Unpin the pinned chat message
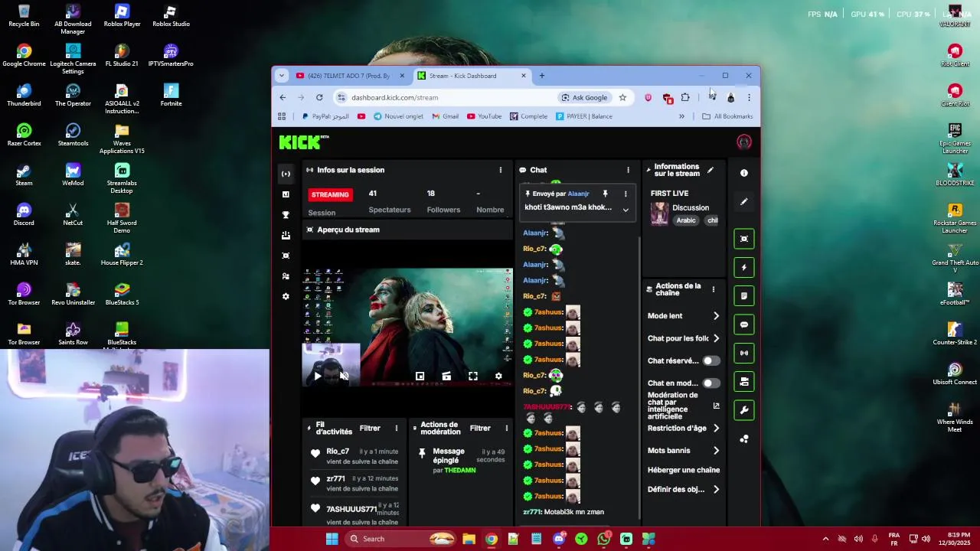Image resolution: width=980 pixels, height=551 pixels. (605, 194)
